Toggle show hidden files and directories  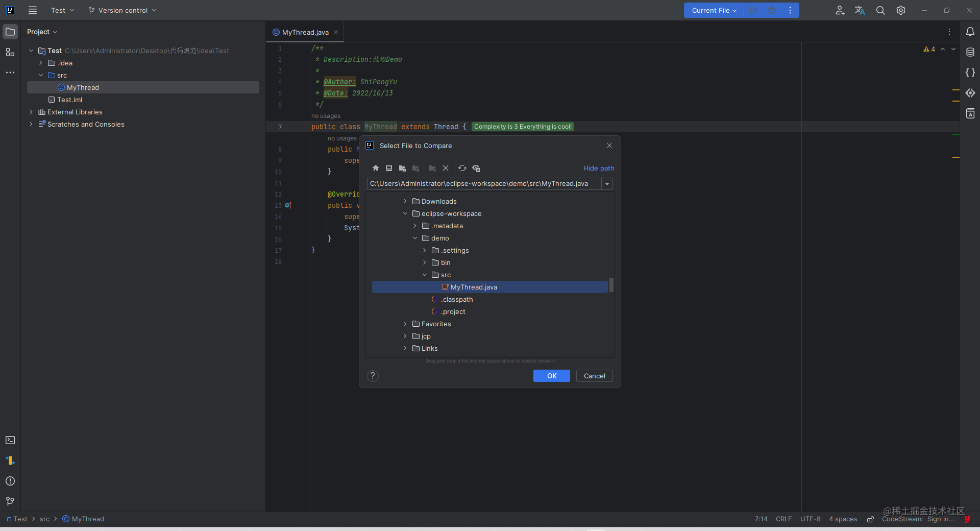(x=476, y=168)
